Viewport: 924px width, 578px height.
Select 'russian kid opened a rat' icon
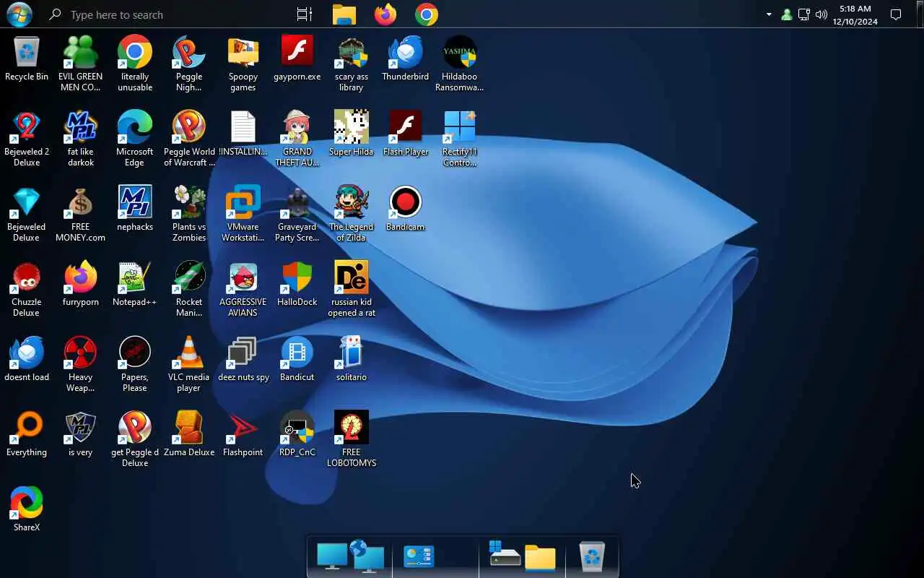tap(352, 289)
